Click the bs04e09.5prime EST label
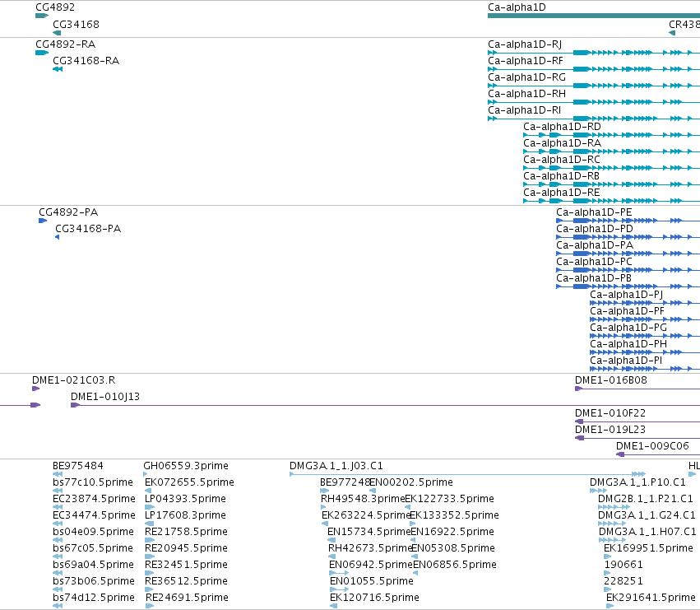700x610 pixels. (x=93, y=532)
